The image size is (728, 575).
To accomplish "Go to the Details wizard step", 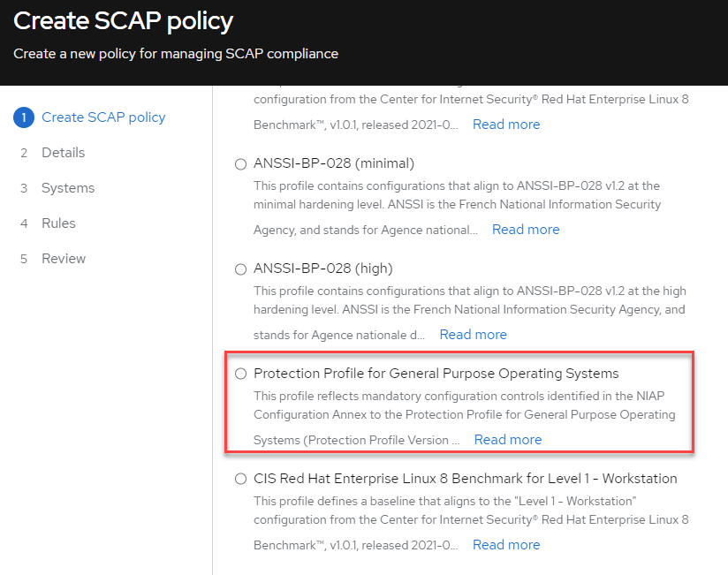I will click(63, 153).
